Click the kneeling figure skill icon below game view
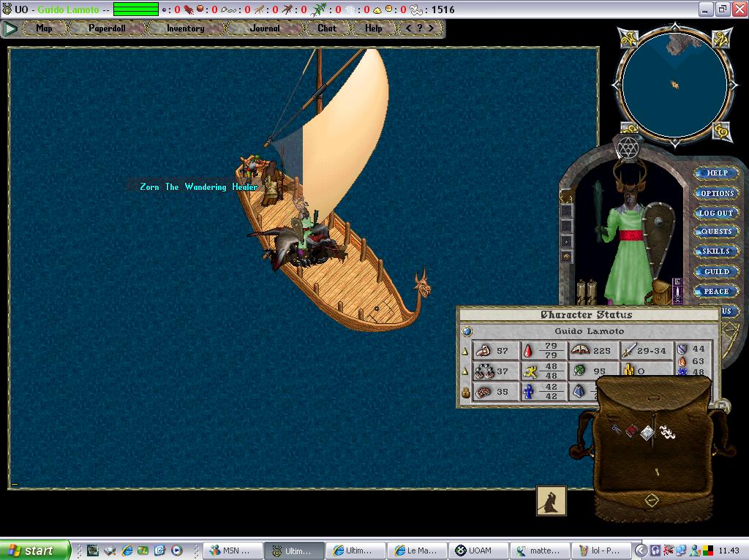The height and width of the screenshot is (560, 749). click(x=552, y=501)
